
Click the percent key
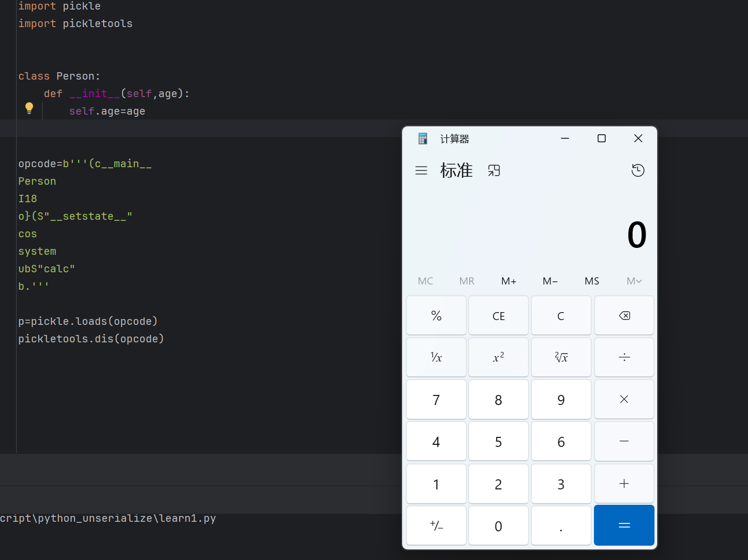tap(436, 315)
